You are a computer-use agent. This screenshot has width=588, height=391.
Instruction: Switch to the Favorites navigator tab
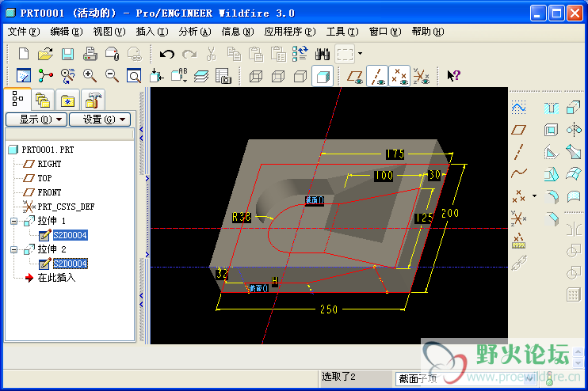(x=67, y=100)
